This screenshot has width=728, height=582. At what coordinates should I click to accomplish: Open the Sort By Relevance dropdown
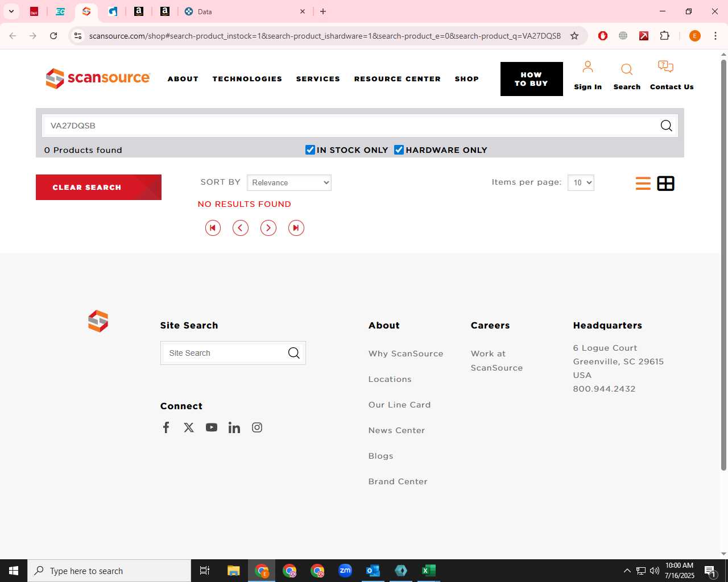pyautogui.click(x=289, y=182)
